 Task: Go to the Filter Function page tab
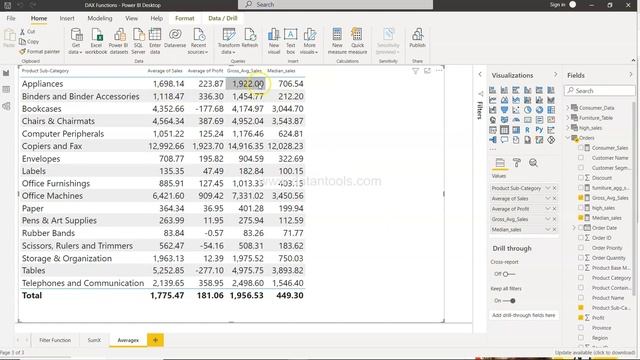click(55, 340)
